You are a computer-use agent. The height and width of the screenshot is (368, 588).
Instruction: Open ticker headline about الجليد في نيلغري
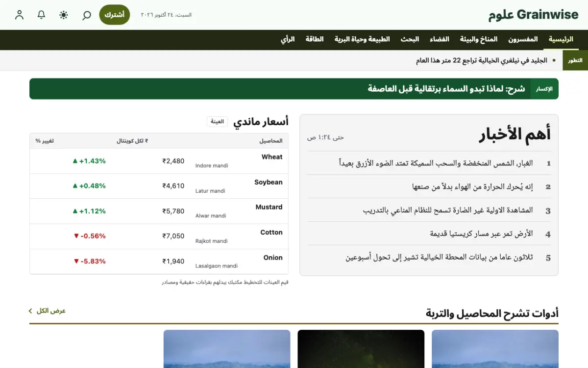point(481,60)
